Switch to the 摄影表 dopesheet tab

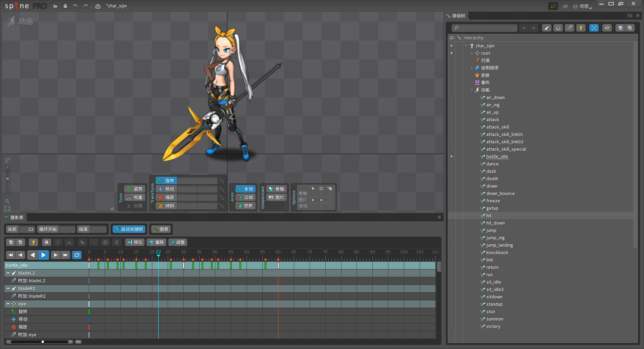pyautogui.click(x=14, y=217)
